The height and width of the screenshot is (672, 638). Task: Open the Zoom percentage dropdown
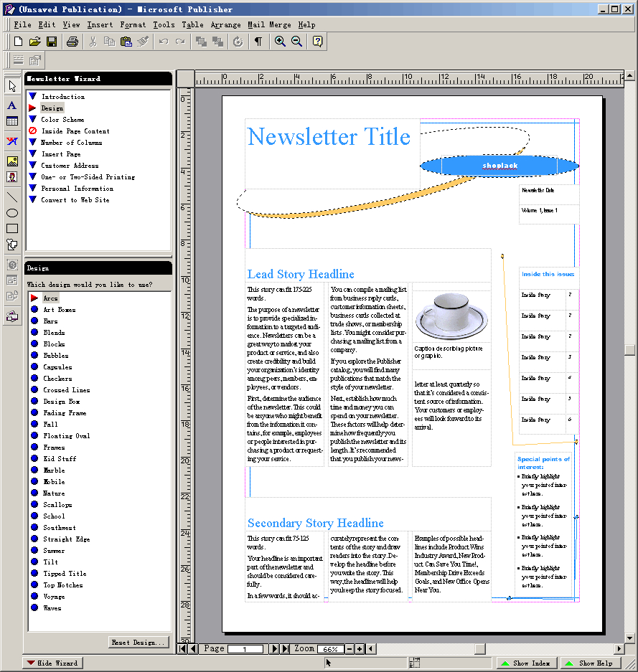tap(330, 648)
